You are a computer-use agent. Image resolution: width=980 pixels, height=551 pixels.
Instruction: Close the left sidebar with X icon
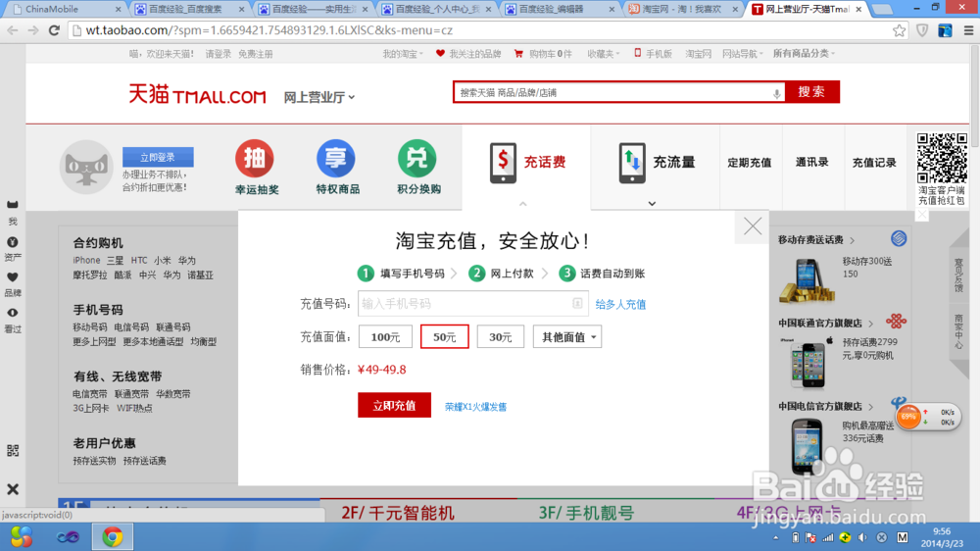[13, 489]
